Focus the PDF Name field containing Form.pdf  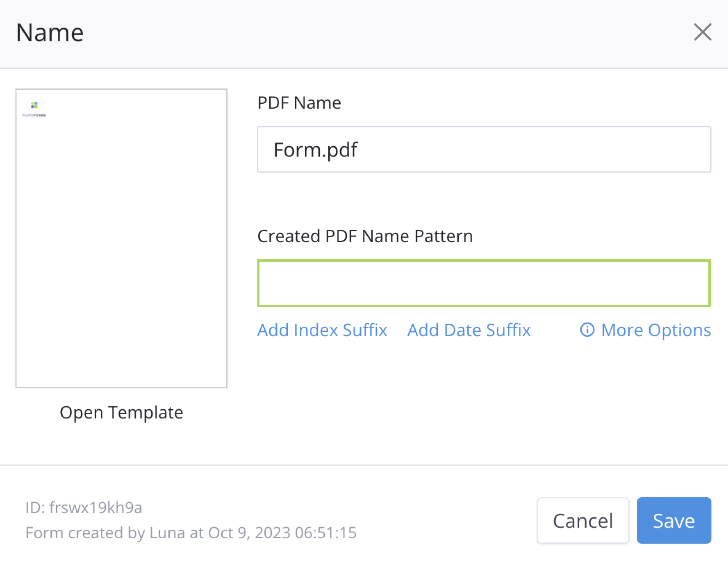click(484, 150)
